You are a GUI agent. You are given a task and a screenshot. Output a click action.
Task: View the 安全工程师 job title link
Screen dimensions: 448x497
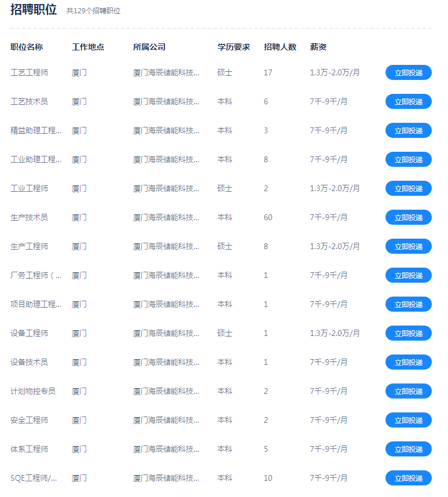(29, 420)
